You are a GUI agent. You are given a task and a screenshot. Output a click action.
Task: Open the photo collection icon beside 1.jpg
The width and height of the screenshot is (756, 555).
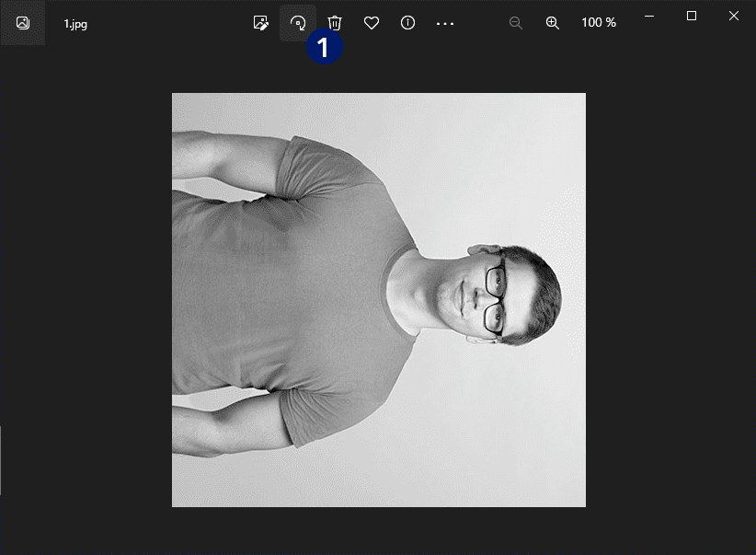coord(23,23)
